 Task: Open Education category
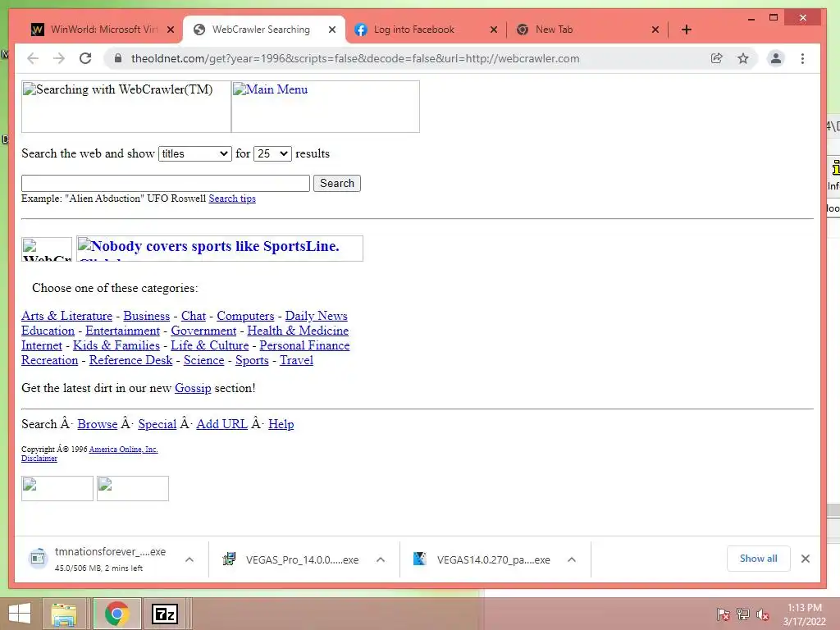(48, 331)
